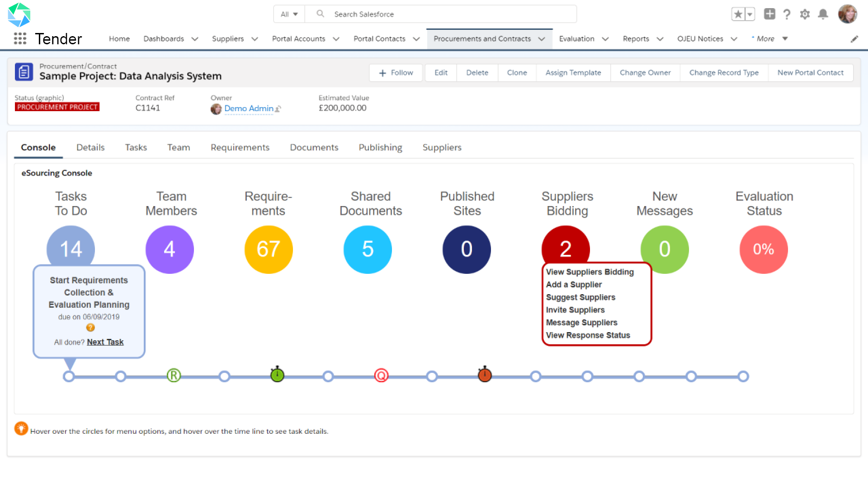Click the green stopwatch timeline marker
This screenshot has width=868, height=488.
277,375
